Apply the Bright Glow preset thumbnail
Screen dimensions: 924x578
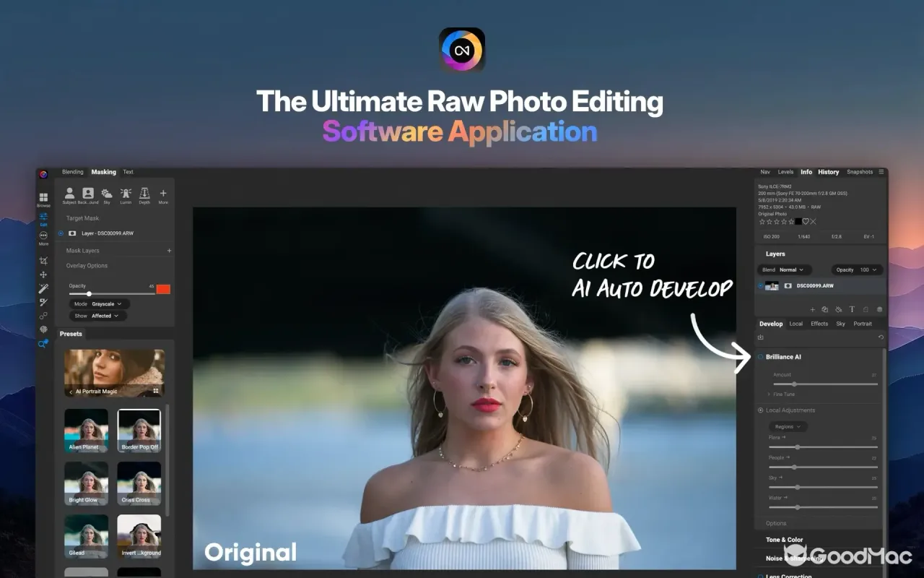click(87, 483)
